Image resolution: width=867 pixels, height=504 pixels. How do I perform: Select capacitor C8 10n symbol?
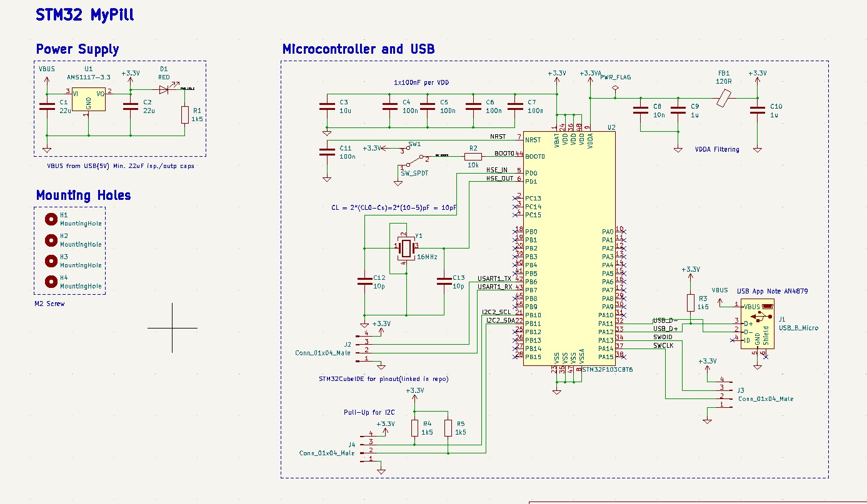(641, 111)
